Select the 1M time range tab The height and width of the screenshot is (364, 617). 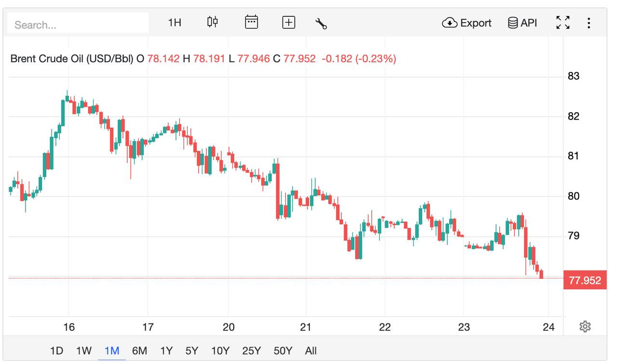click(x=112, y=351)
